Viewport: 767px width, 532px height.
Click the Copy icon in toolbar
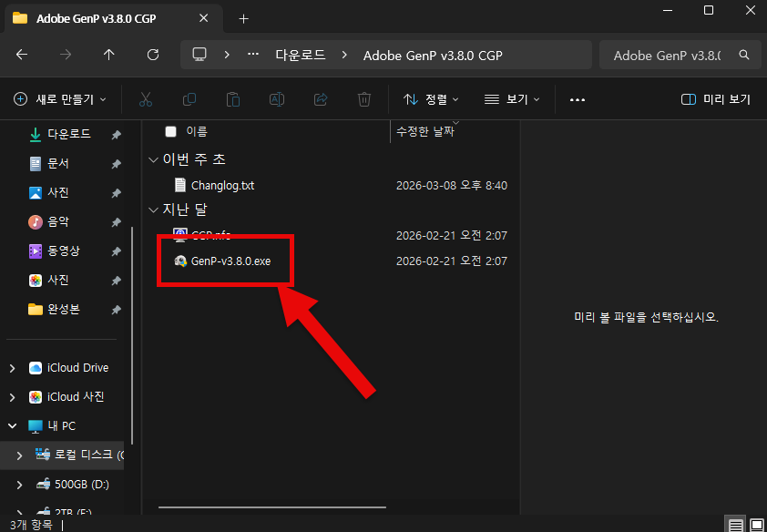189,100
